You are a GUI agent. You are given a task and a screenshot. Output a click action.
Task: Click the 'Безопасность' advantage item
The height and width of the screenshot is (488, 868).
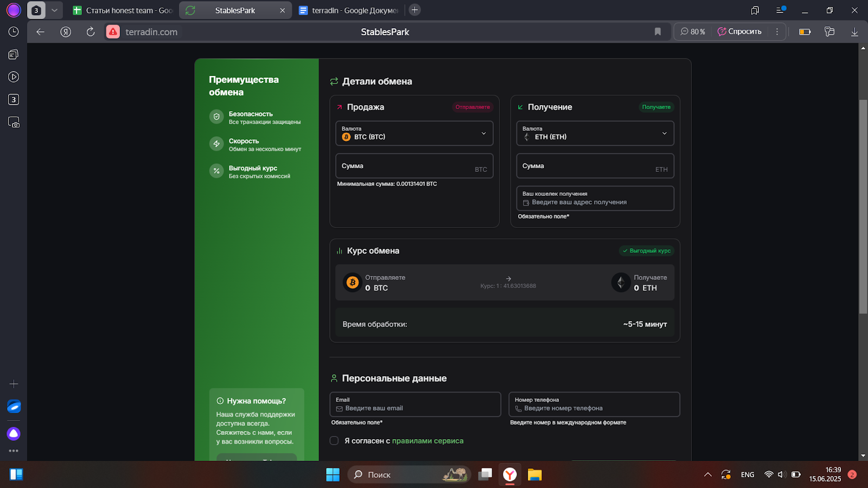(255, 118)
